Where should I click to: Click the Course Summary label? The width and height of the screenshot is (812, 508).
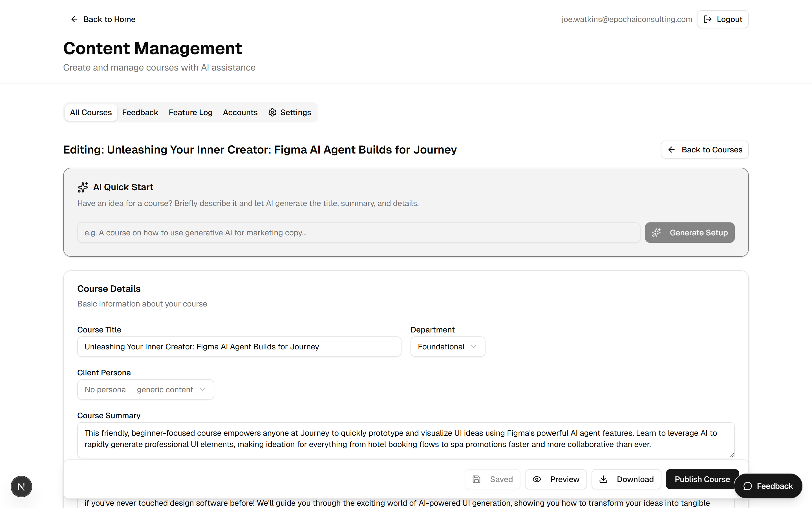point(109,416)
